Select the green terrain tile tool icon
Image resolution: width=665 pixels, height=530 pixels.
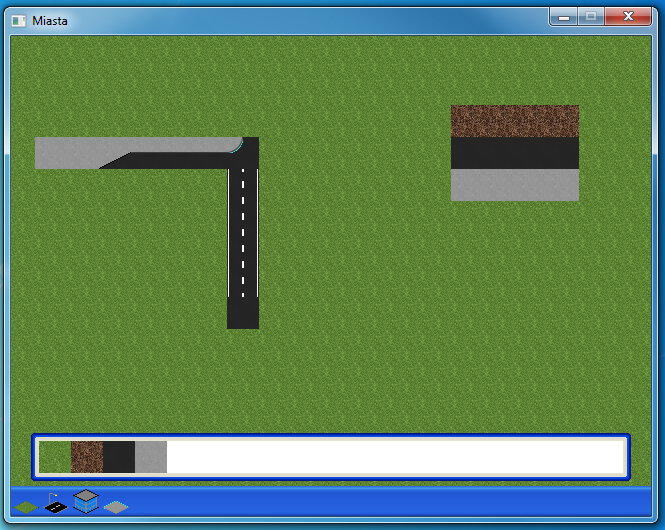[26, 506]
